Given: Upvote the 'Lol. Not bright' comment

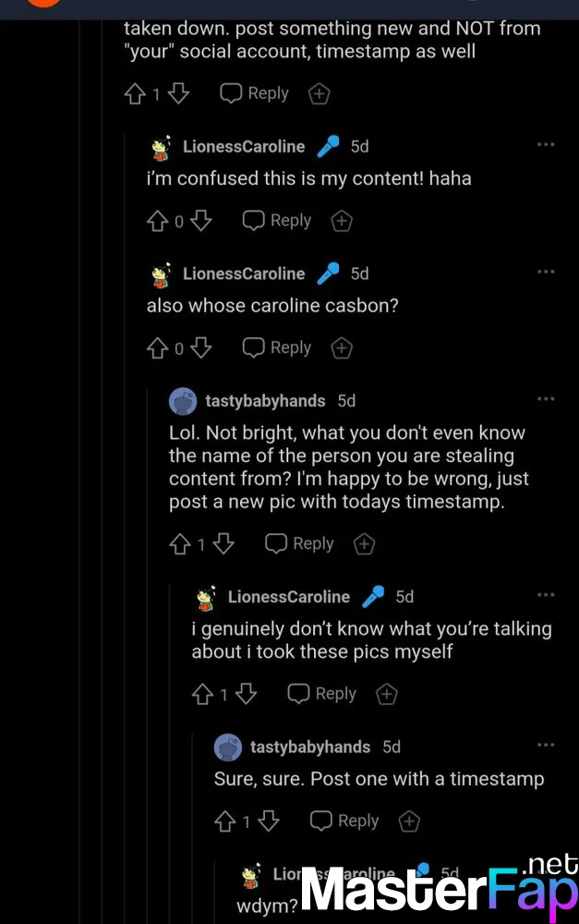Looking at the screenshot, I should [180, 544].
